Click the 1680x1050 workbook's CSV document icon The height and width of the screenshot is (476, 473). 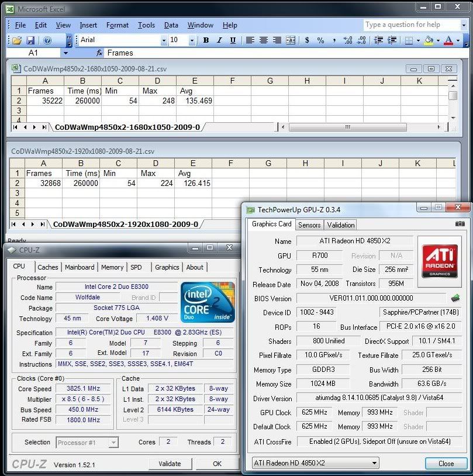click(16, 68)
